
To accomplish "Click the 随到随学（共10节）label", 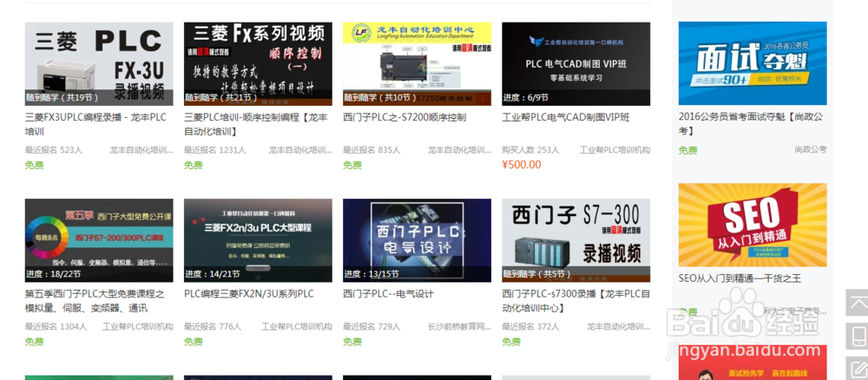I will coord(380,98).
